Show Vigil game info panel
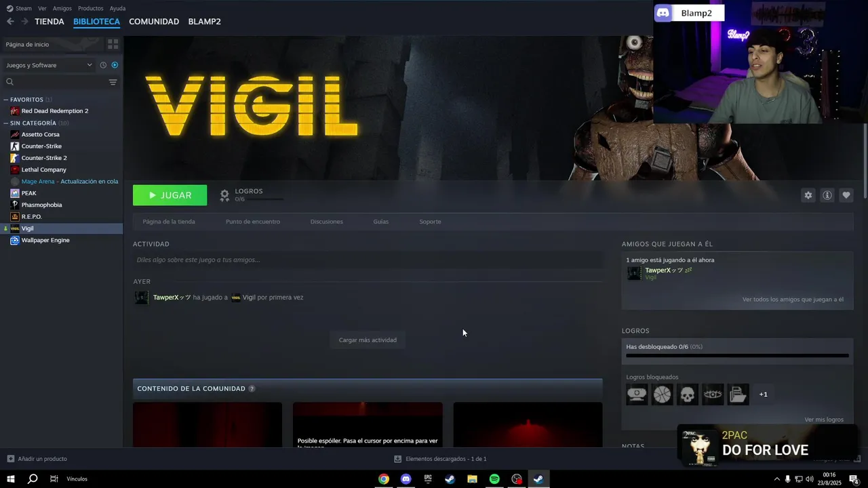The height and width of the screenshot is (488, 868). point(827,195)
